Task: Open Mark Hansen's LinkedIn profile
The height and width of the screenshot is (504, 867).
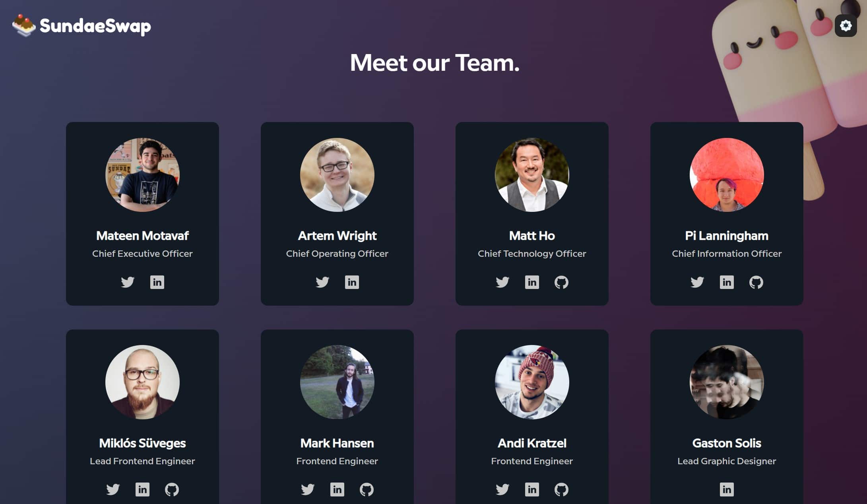Action: coord(337,489)
